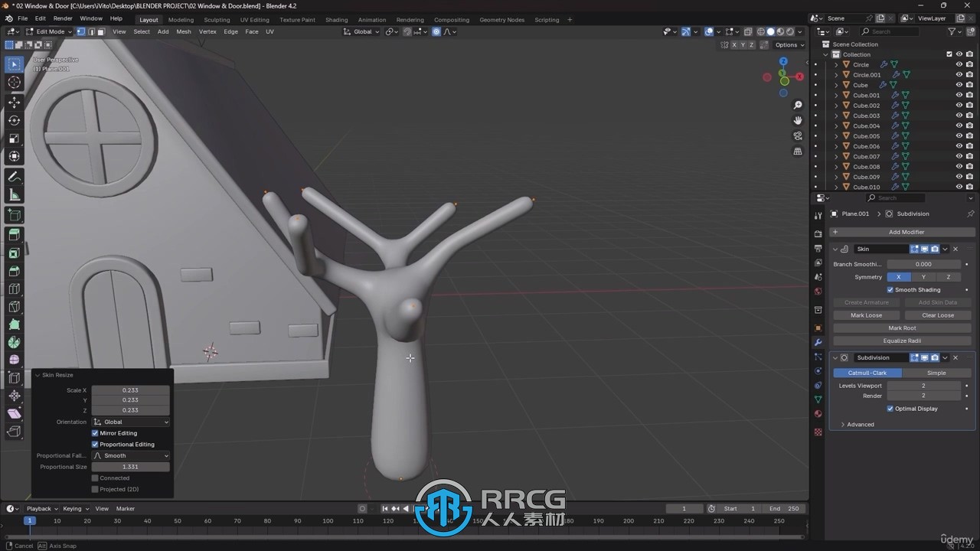Viewport: 980px width, 551px height.
Task: Select the Scale tool
Action: tap(14, 139)
